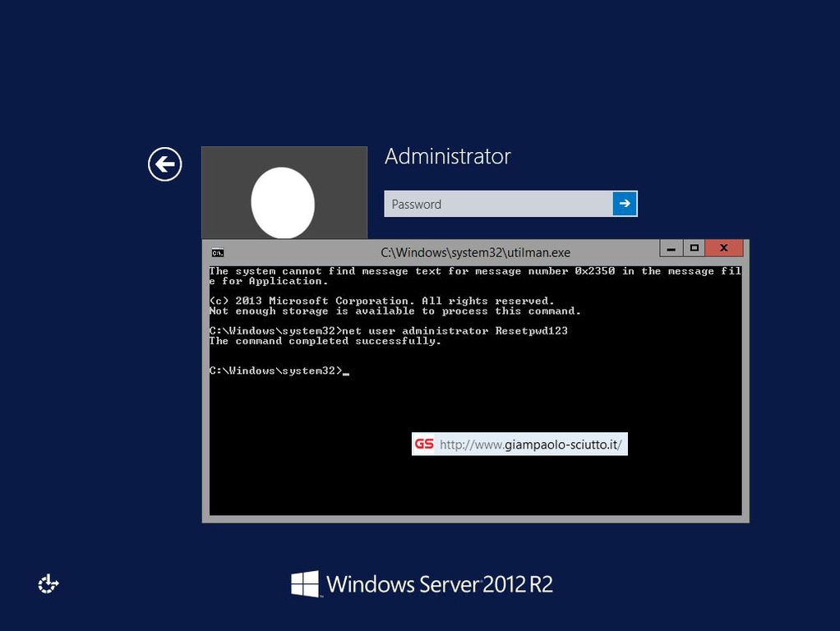Click 'The command completed successfully.' output line
840x631 pixels.
pos(325,341)
